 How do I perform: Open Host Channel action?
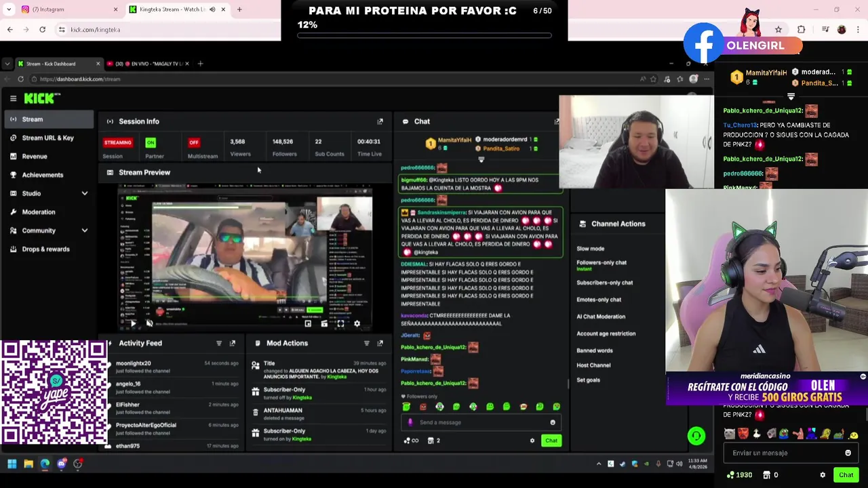593,365
